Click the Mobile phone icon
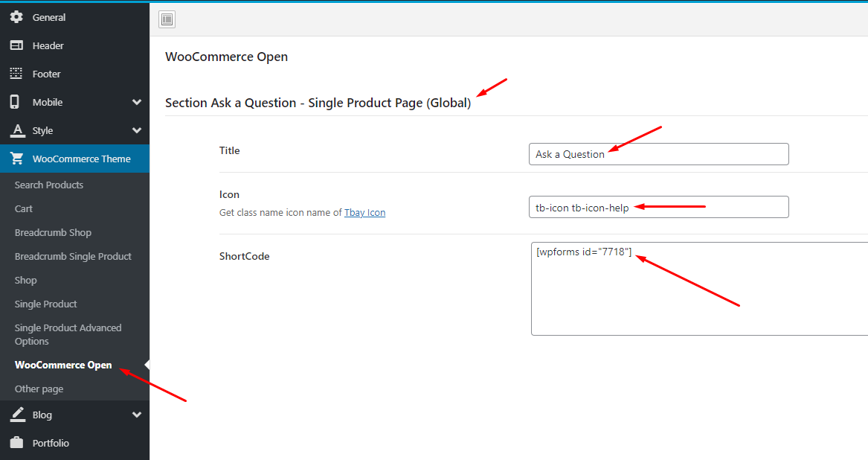Screen dimensions: 868x460 click(x=15, y=102)
